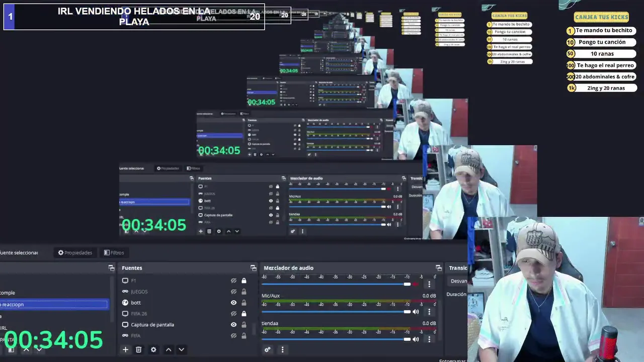The width and height of the screenshot is (644, 362).
Task: Click the large Pongo tu canción reward
Action: (x=602, y=42)
